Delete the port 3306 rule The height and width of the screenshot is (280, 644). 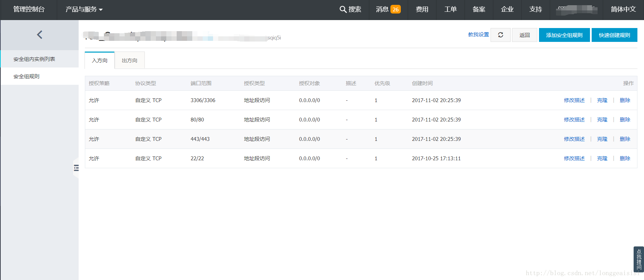pos(625,100)
